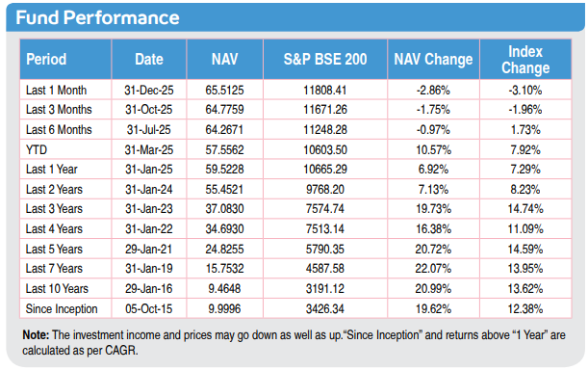Viewport: 588px width, 370px height.
Task: Select the NAV Change column header
Action: (x=433, y=60)
